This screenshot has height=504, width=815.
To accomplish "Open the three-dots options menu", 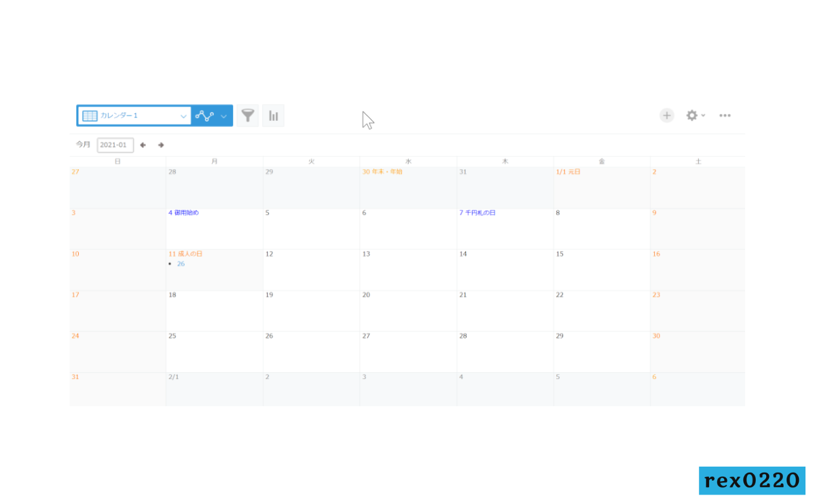I will point(725,115).
